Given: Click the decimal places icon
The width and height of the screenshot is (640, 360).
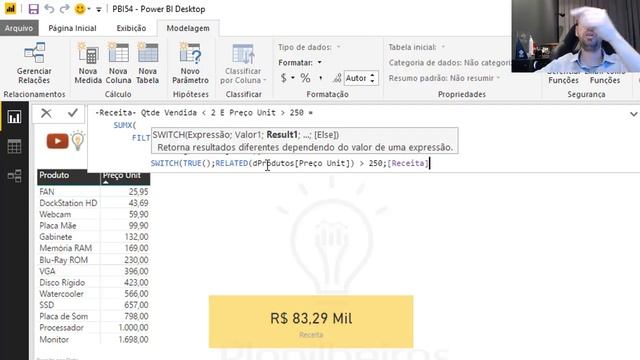Looking at the screenshot, I should click(337, 78).
